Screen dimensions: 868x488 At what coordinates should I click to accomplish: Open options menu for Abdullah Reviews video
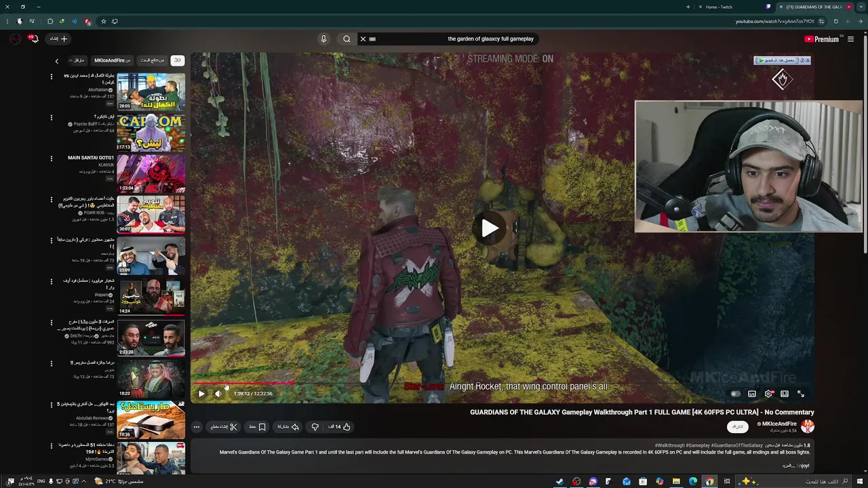point(51,405)
